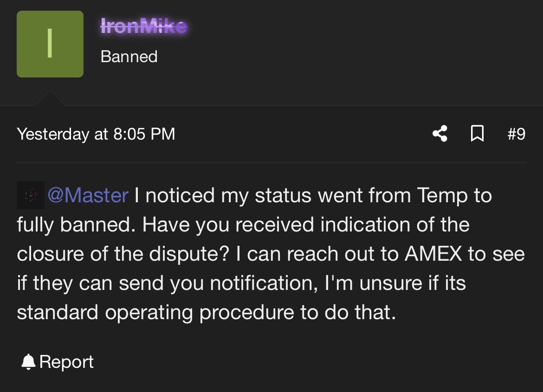Click the bell icon beside Report
The image size is (543, 392).
pyautogui.click(x=28, y=362)
